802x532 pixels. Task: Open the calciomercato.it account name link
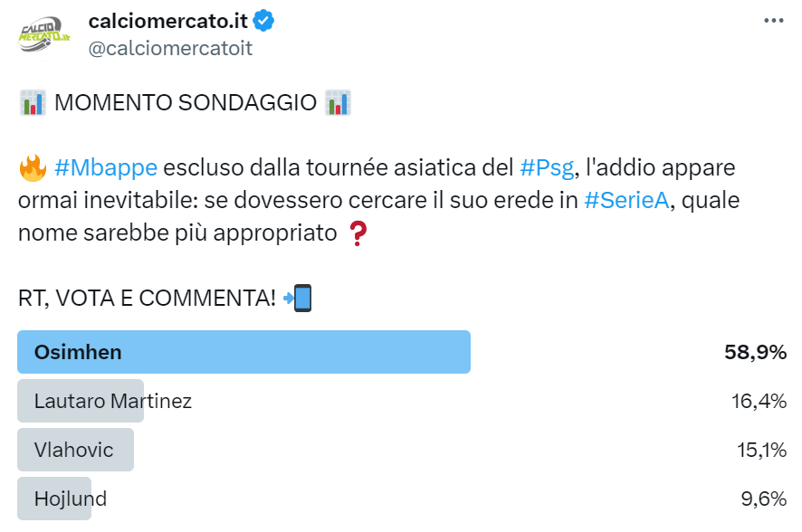(x=168, y=21)
